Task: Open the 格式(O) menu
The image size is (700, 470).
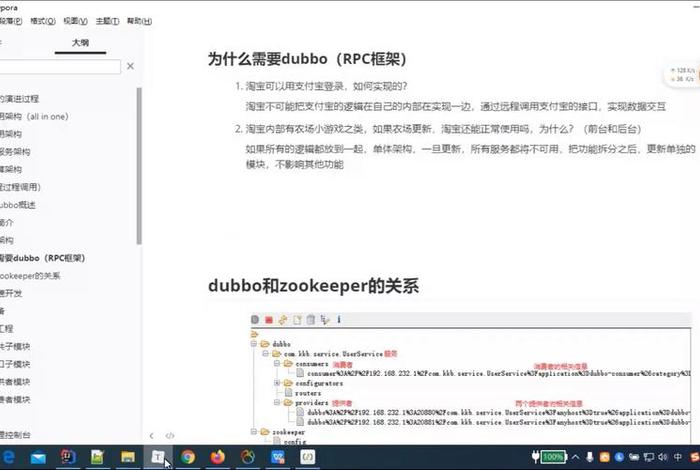Action: tap(43, 21)
